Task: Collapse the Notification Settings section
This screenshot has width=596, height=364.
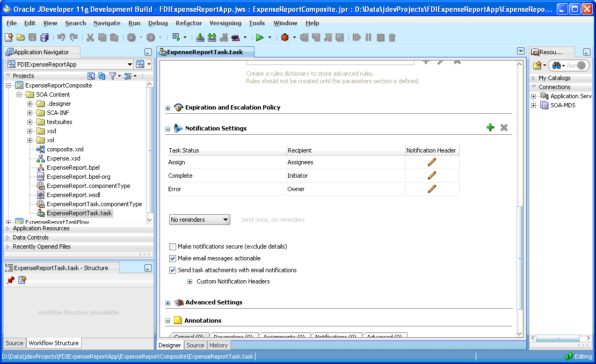Action: coord(168,129)
